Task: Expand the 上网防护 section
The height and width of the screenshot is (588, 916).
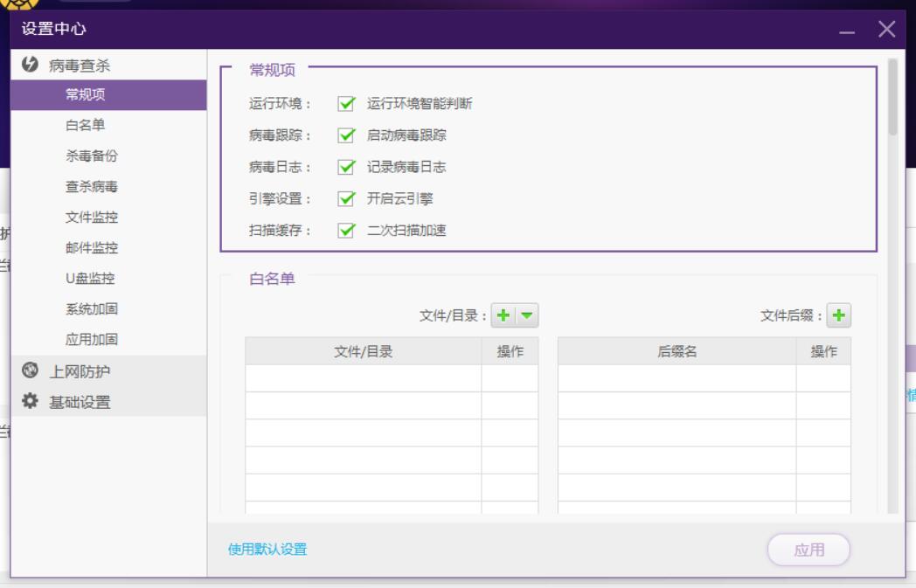Action: click(80, 371)
